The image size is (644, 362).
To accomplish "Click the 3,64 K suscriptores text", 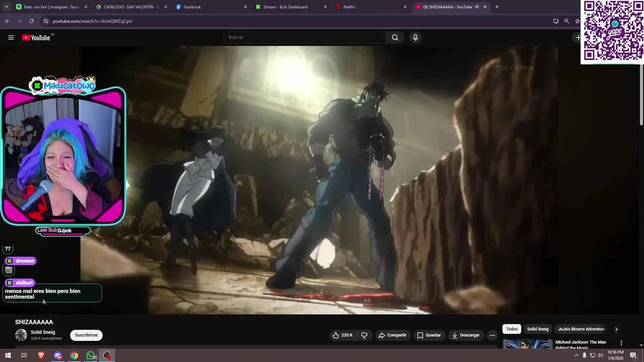I will pos(46,338).
